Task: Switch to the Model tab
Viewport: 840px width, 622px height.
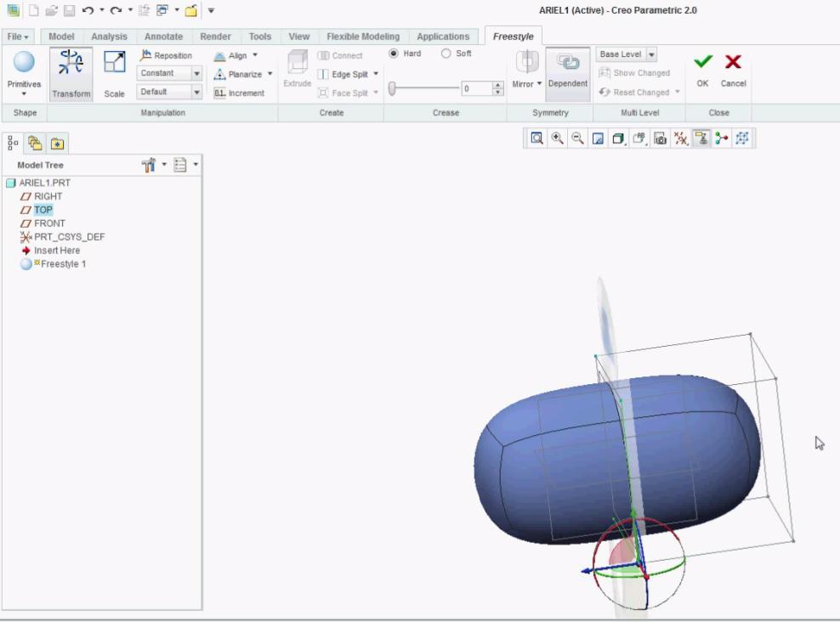Action: coord(61,37)
